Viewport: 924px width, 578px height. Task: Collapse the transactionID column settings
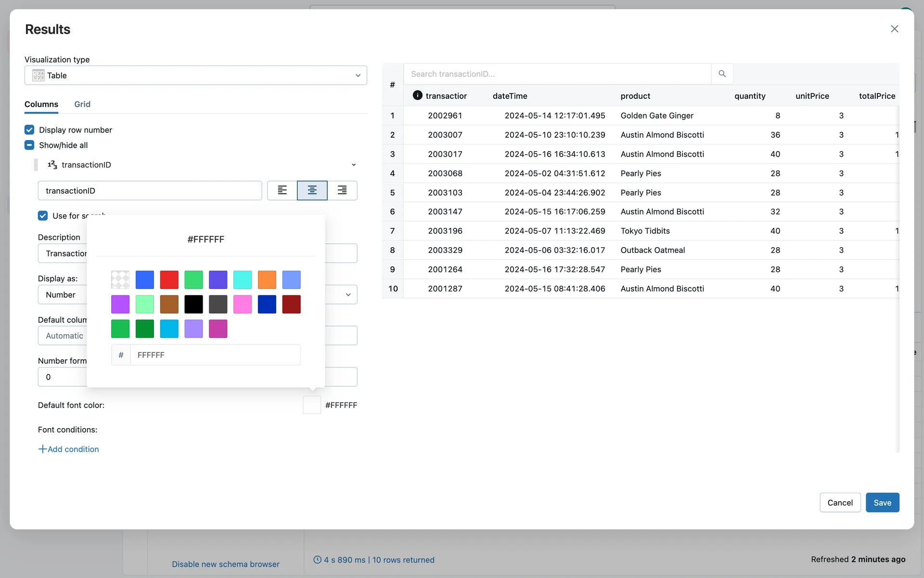(354, 165)
